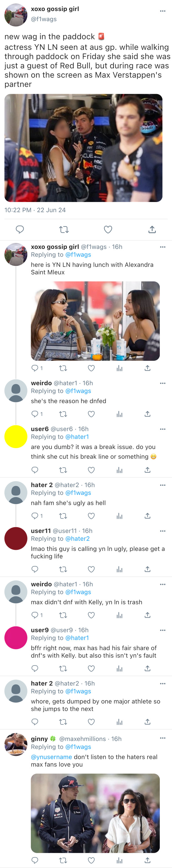Open more options on user9's reply

[163, 630]
